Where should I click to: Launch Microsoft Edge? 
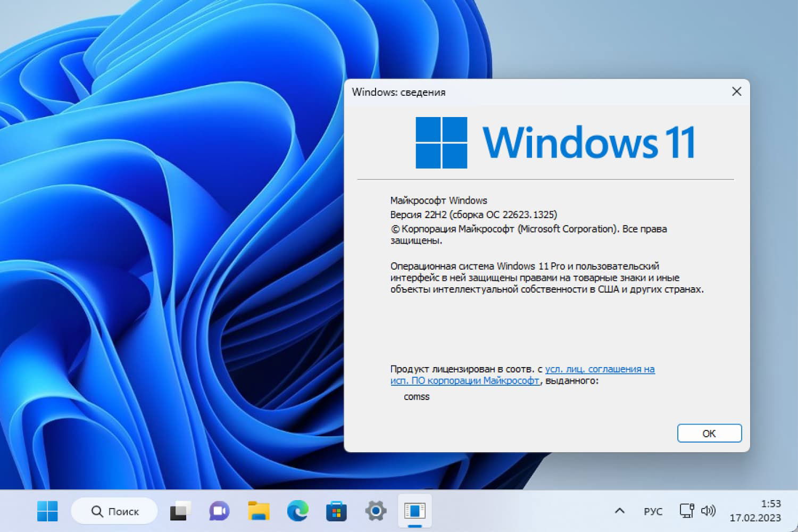point(297,511)
